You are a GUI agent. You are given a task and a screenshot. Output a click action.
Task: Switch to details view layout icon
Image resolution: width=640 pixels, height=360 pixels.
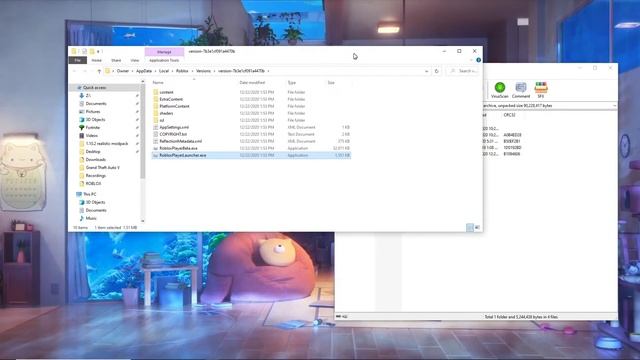[470, 228]
